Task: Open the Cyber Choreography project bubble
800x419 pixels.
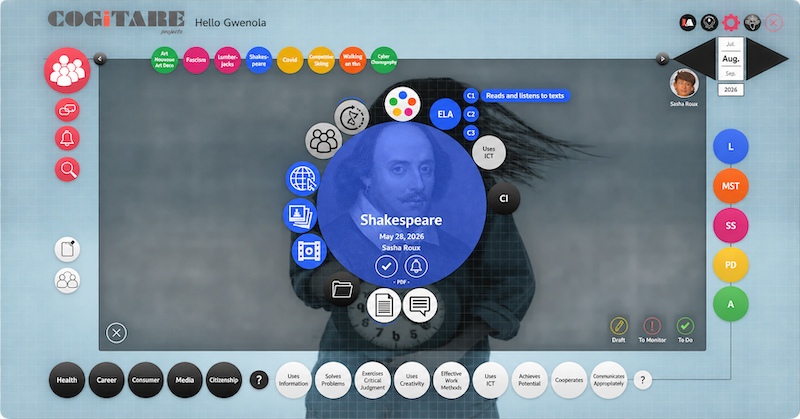Action: 384,60
